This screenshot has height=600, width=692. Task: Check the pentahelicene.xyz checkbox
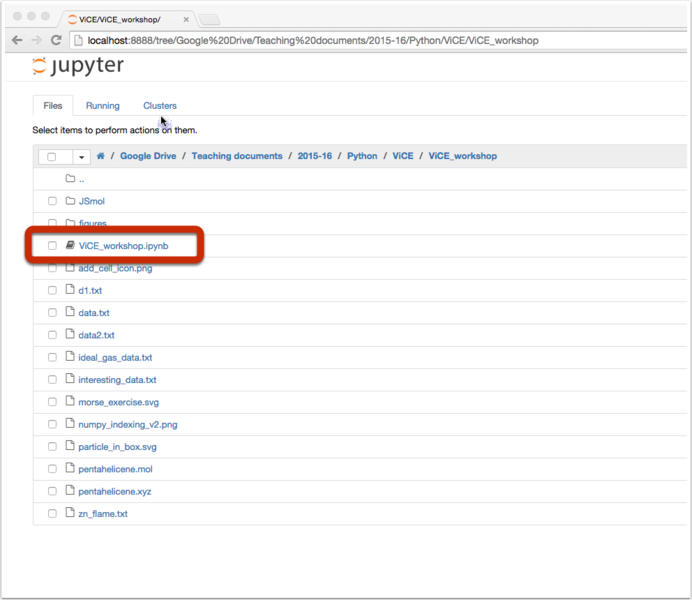click(52, 491)
